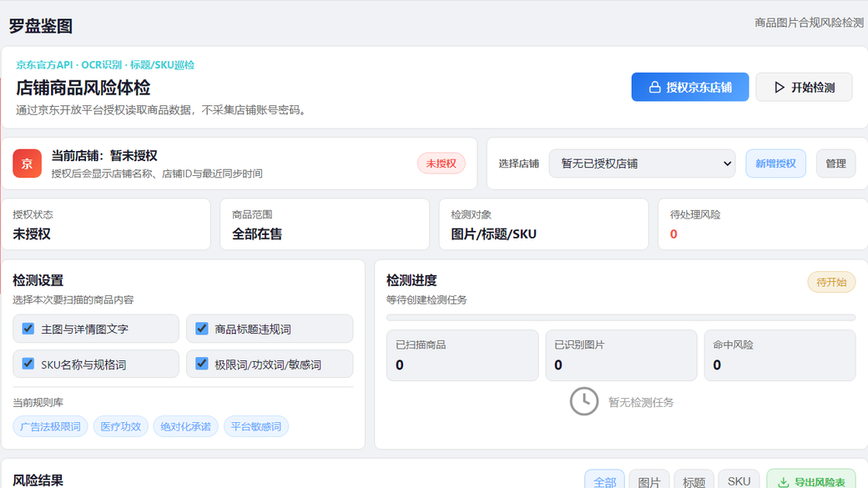Viewport: 868px width, 488px height.
Task: Click 导出风险表 button
Action: point(811,480)
